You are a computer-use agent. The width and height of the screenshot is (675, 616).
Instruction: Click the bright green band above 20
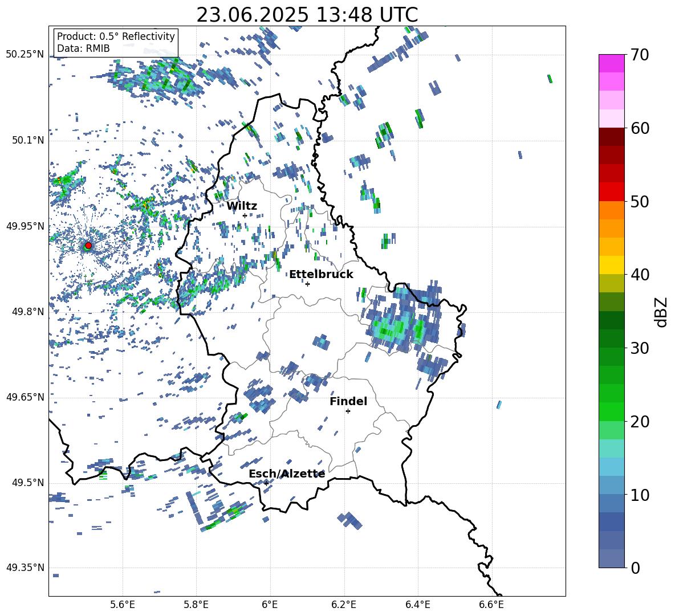click(611, 411)
